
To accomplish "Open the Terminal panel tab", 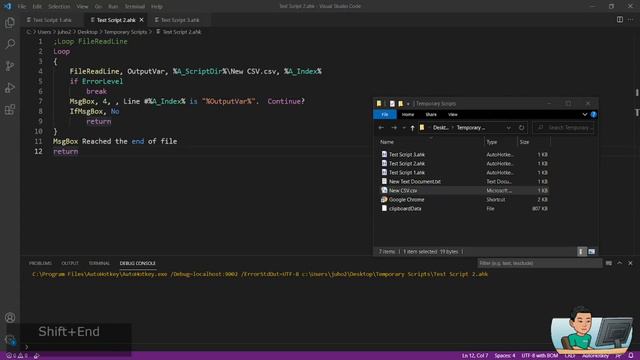I will click(x=99, y=263).
